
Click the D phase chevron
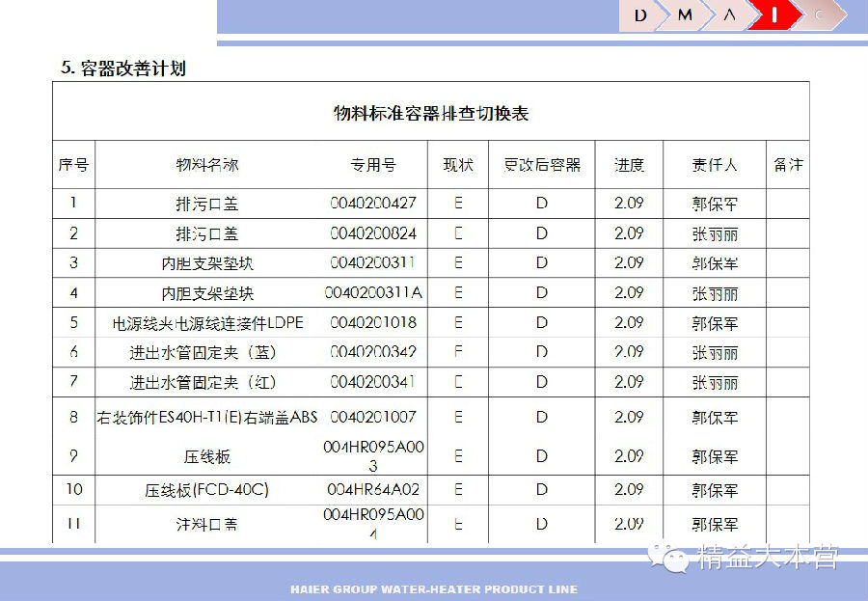tap(640, 15)
